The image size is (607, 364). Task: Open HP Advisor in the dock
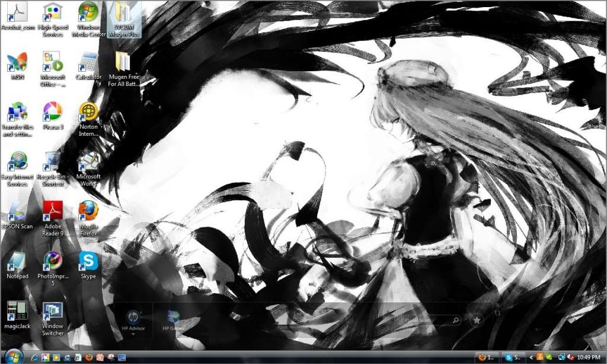(133, 321)
